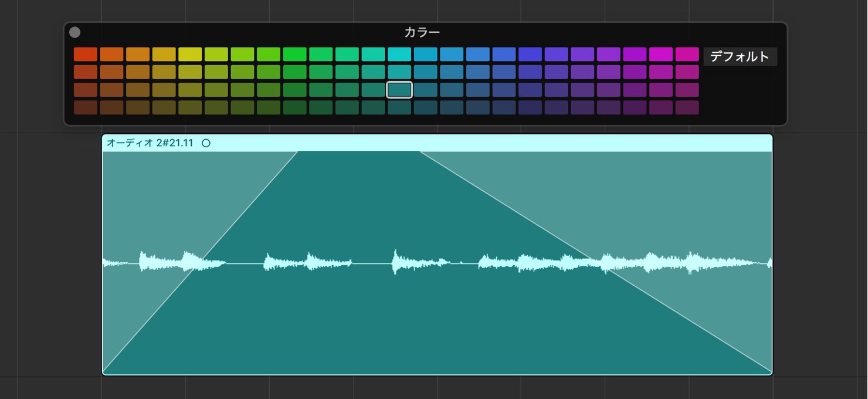This screenshot has height=399, width=868.
Task: Click the loop circle icon in region header
Action: pyautogui.click(x=206, y=143)
